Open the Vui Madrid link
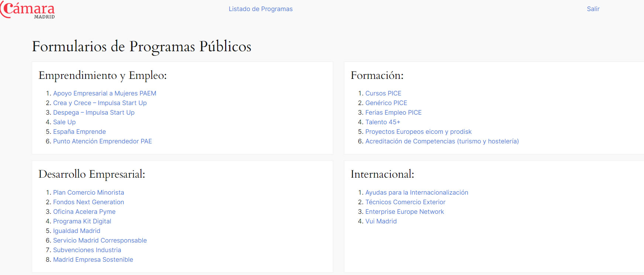The width and height of the screenshot is (644, 275). click(381, 221)
